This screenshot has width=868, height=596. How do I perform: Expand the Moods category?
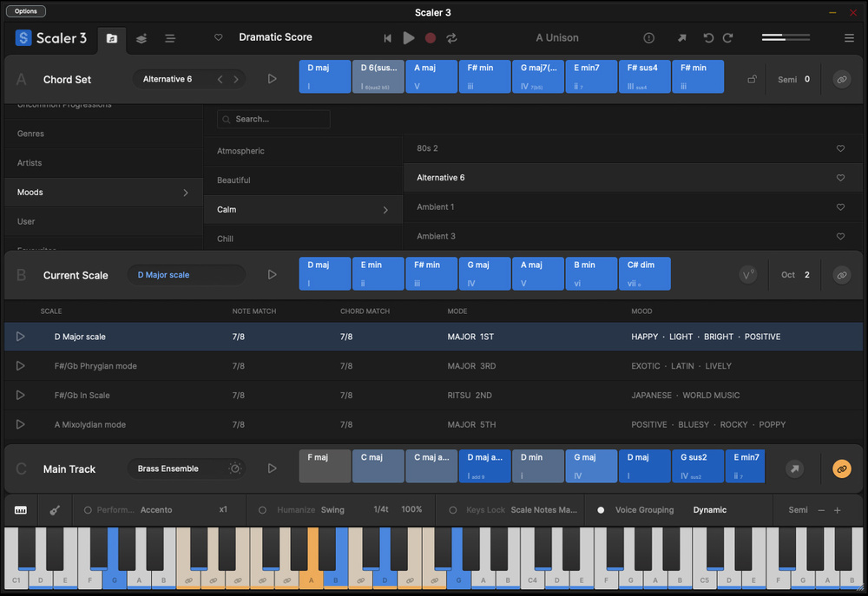pos(102,193)
